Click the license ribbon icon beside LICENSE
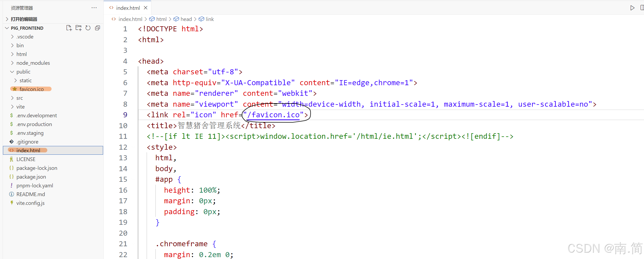 pyautogui.click(x=11, y=159)
